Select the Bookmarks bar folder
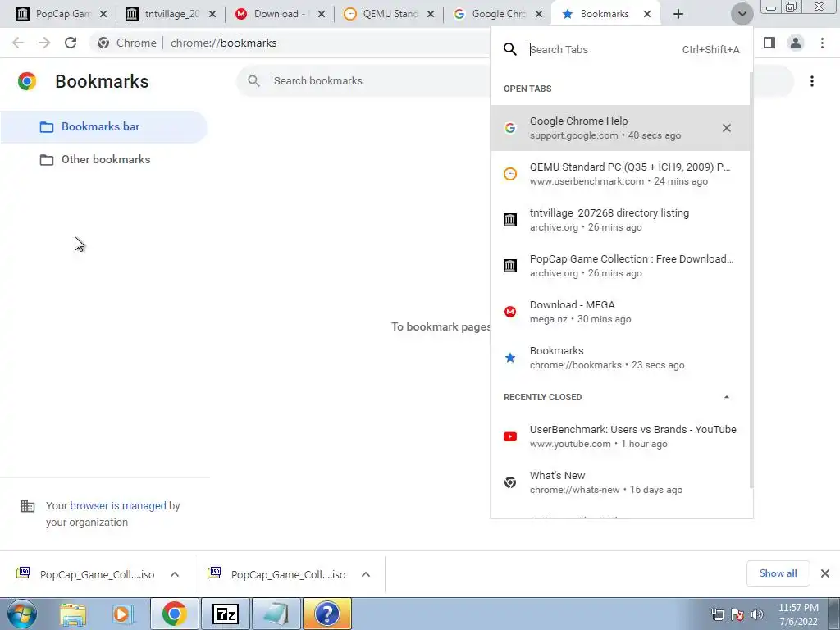 [104, 127]
